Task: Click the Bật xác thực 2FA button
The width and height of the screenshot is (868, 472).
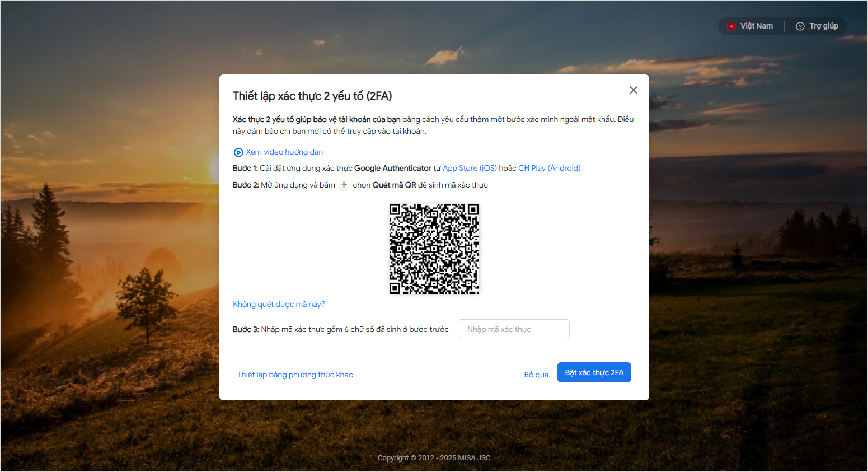Action: pos(594,372)
